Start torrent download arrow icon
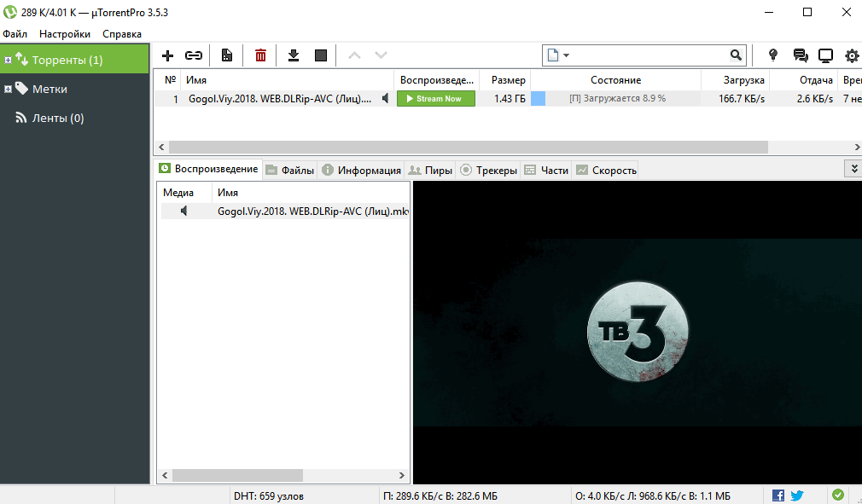The image size is (862, 504). (294, 55)
